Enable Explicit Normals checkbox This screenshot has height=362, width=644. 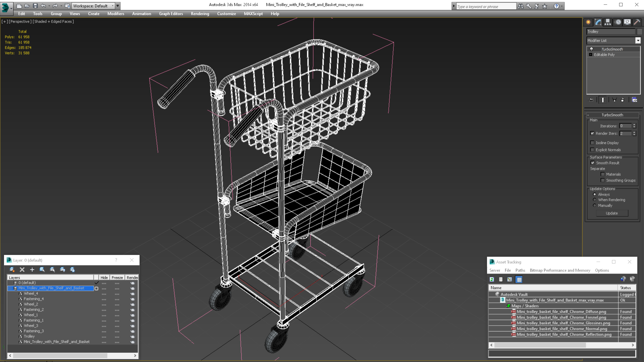592,150
